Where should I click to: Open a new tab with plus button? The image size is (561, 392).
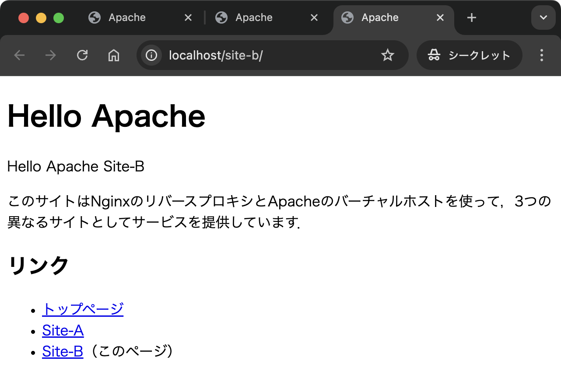click(471, 18)
